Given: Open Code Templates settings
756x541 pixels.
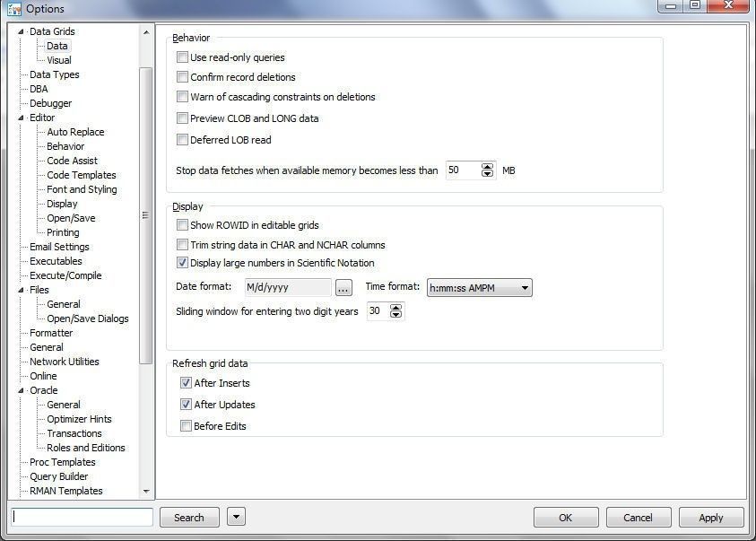Looking at the screenshot, I should (x=81, y=175).
